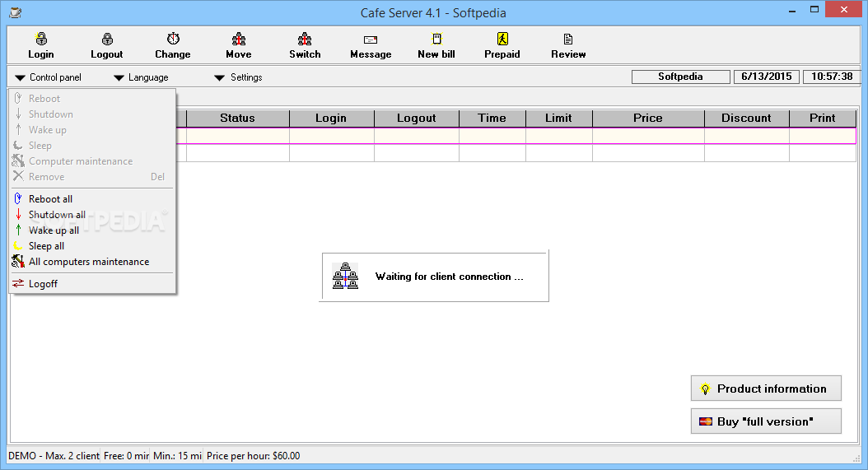Click the network computers icon in waiting box
868x470 pixels.
point(345,276)
